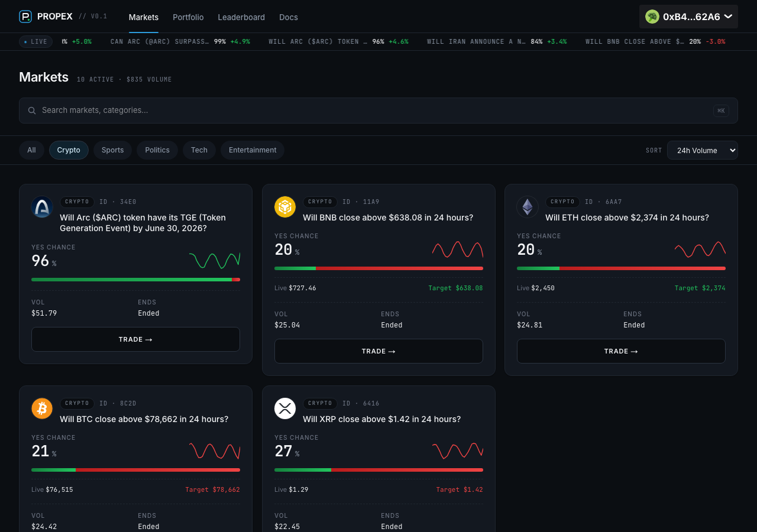Click the search magnifier icon

pyautogui.click(x=32, y=111)
